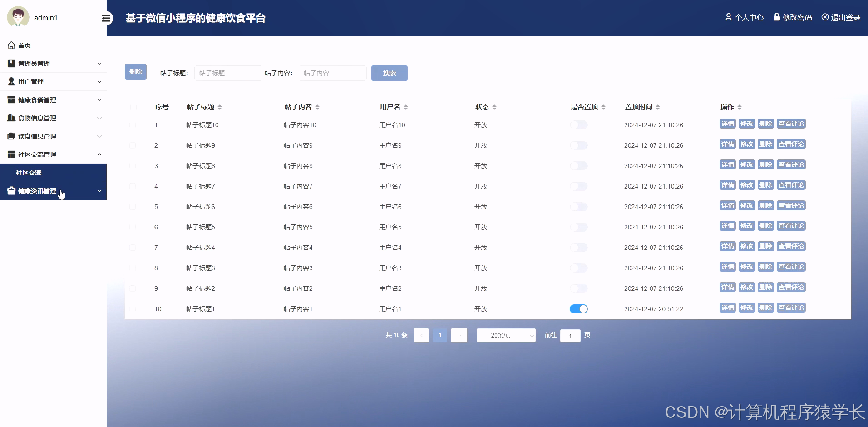Open the 健康资讯管理 menu
Screen dimensions: 868x427
tap(36, 191)
